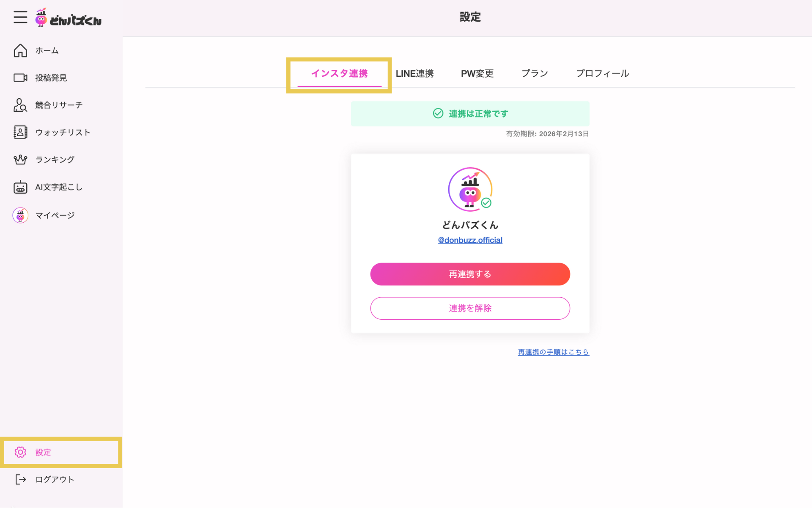
Task: Open the プロフィール tab
Action: click(x=602, y=74)
